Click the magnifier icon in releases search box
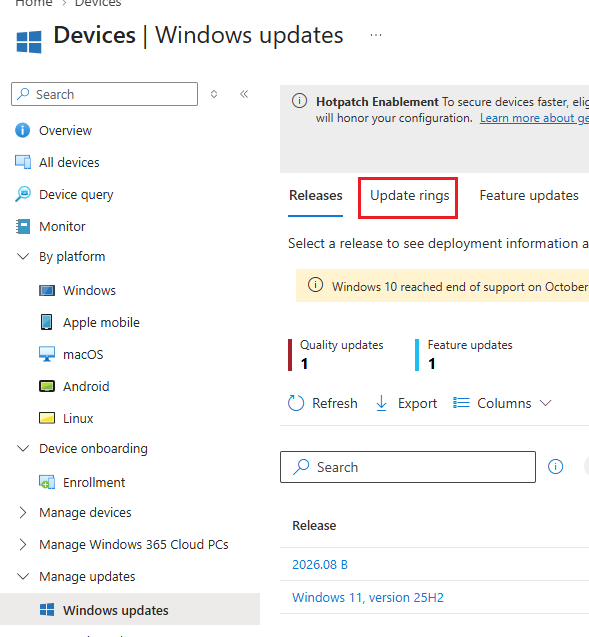 301,467
